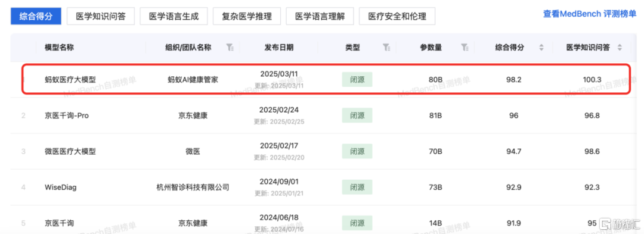The width and height of the screenshot is (644, 234).
Task: Click 京东健康 in 京医千询-Pro row
Action: pos(193,116)
